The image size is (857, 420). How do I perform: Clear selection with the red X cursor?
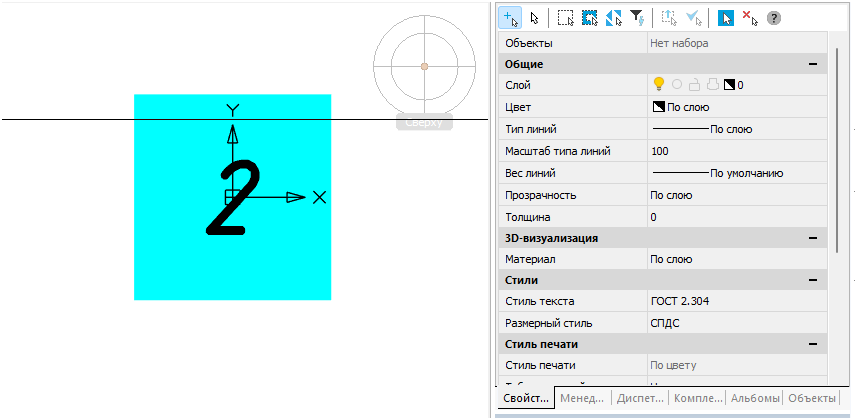[750, 19]
